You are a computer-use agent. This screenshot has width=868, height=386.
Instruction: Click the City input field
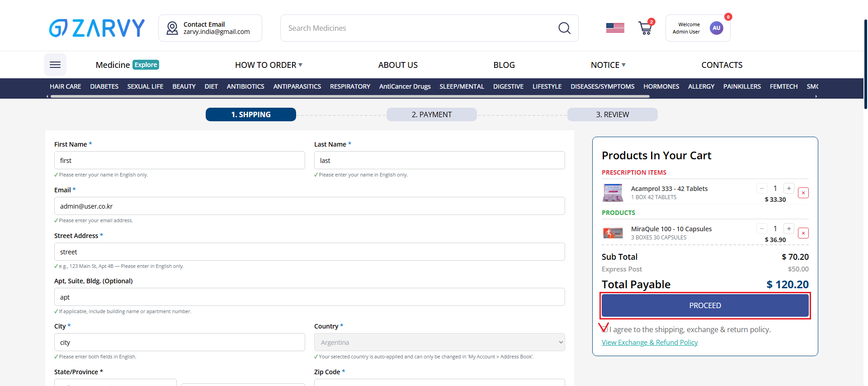(x=179, y=342)
